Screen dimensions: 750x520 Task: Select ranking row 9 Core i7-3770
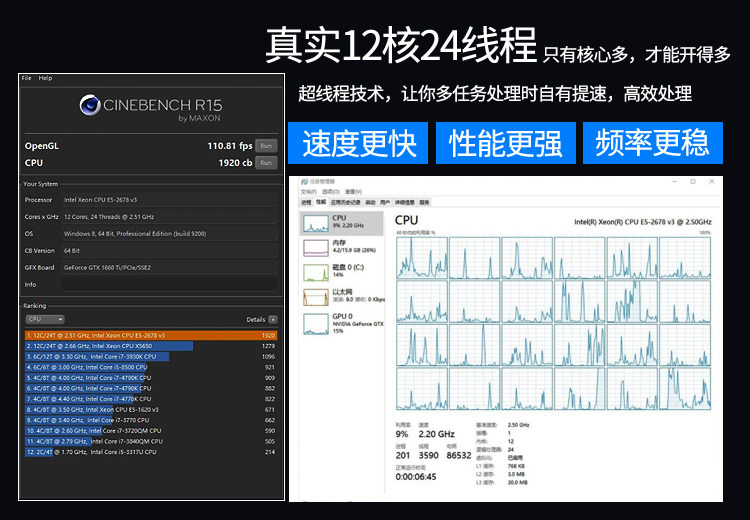pos(151,420)
